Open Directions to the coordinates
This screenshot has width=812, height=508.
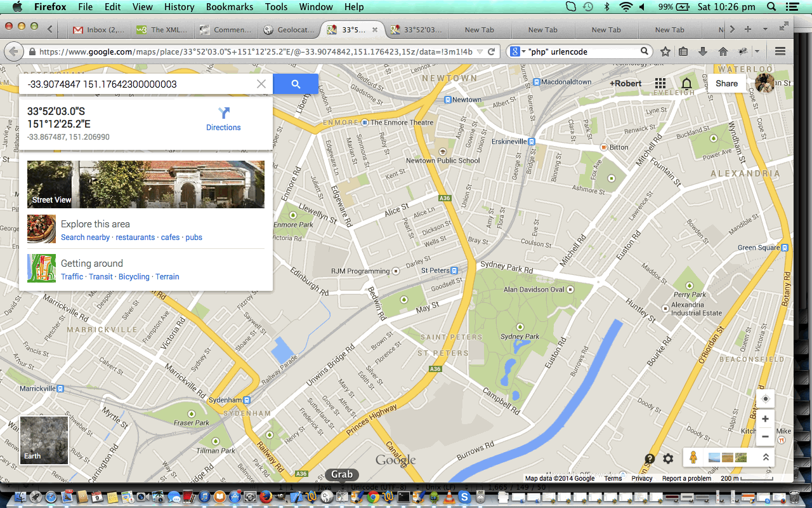tap(223, 119)
